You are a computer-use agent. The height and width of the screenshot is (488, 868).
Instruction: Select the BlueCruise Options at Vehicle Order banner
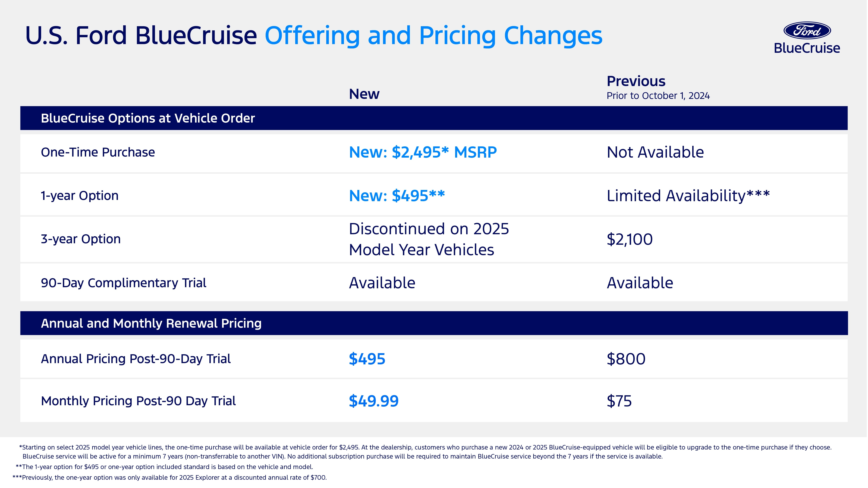pyautogui.click(x=434, y=118)
